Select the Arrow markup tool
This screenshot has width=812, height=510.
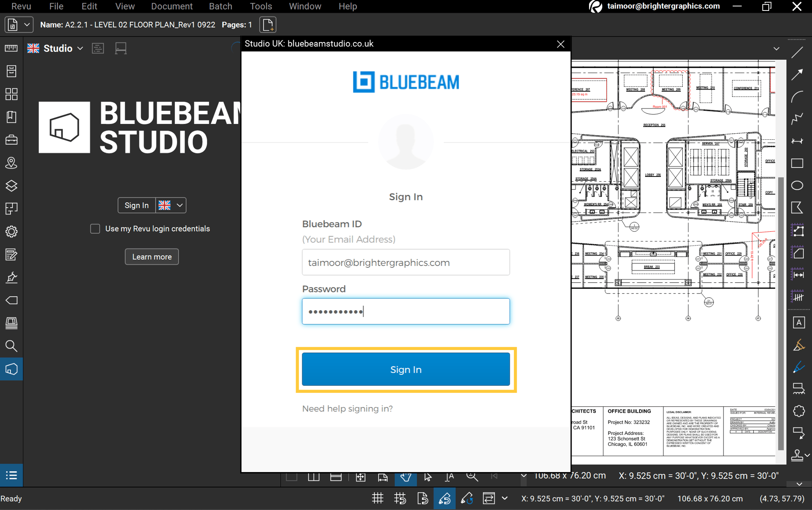(798, 75)
